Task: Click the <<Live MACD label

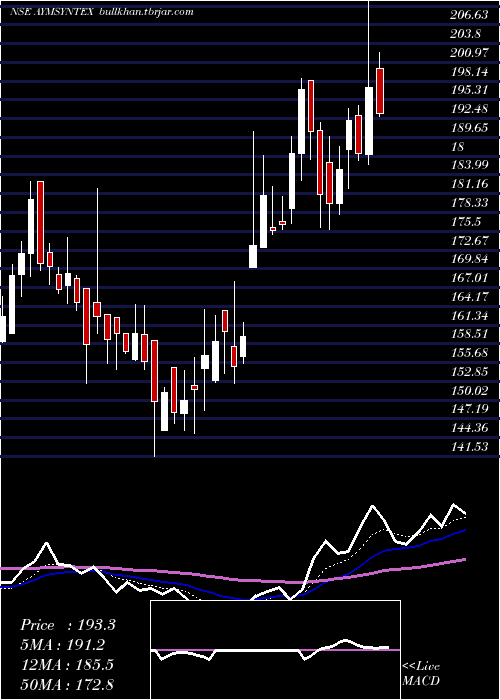Action: [x=421, y=673]
